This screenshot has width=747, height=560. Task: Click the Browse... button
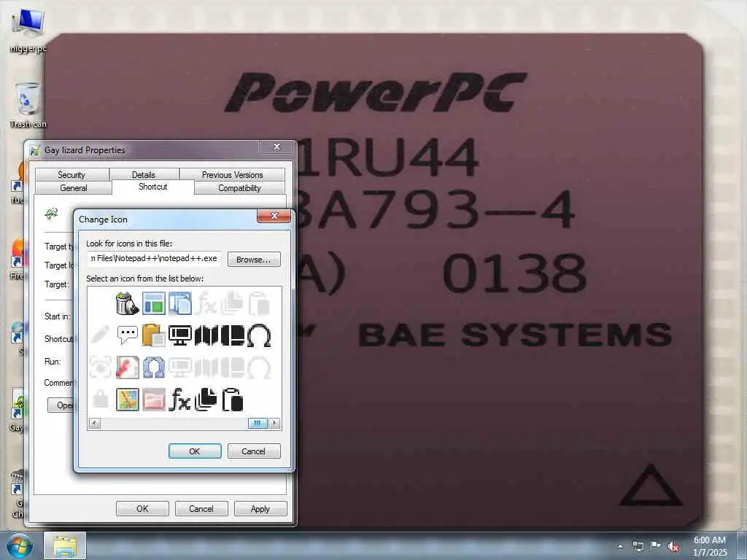click(x=254, y=260)
